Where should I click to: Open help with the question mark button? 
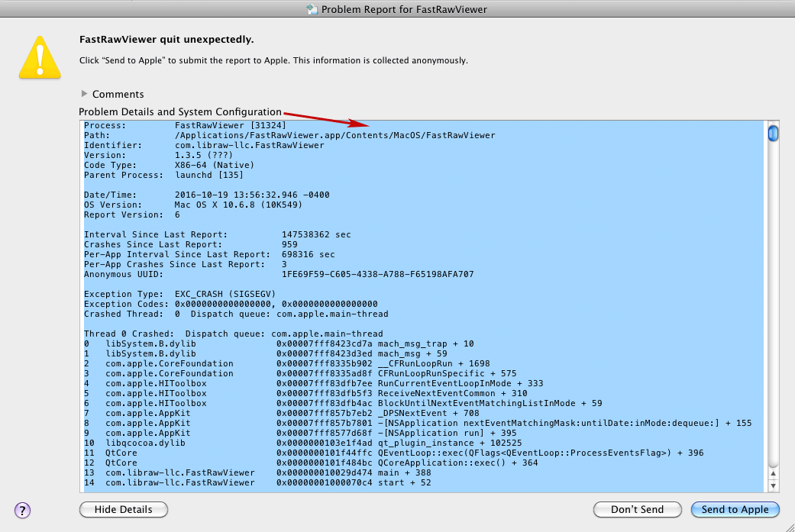(22, 510)
